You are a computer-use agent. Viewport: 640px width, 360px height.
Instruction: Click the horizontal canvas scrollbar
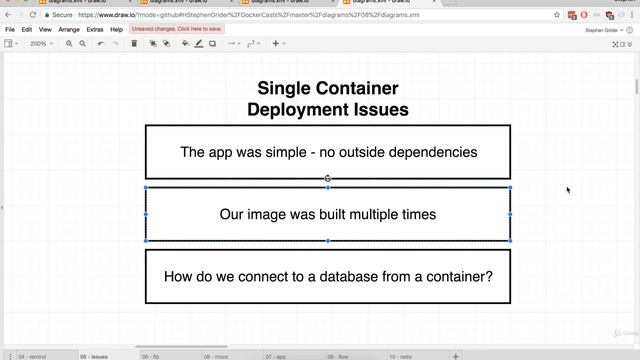click(181, 347)
